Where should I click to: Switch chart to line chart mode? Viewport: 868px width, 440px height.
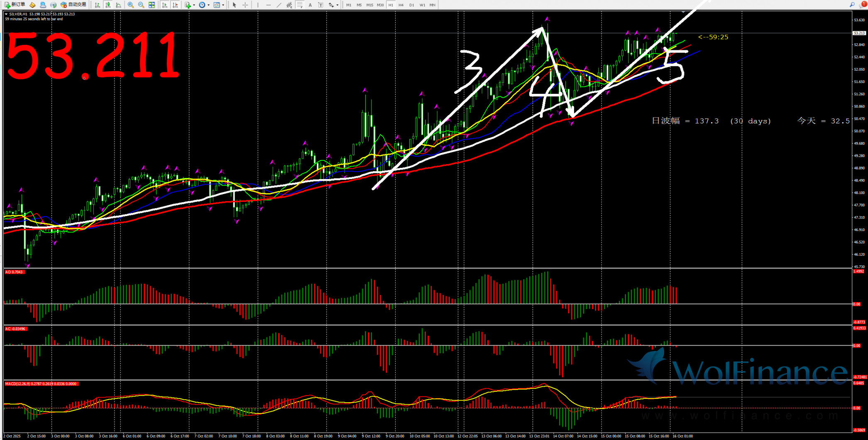[119, 5]
